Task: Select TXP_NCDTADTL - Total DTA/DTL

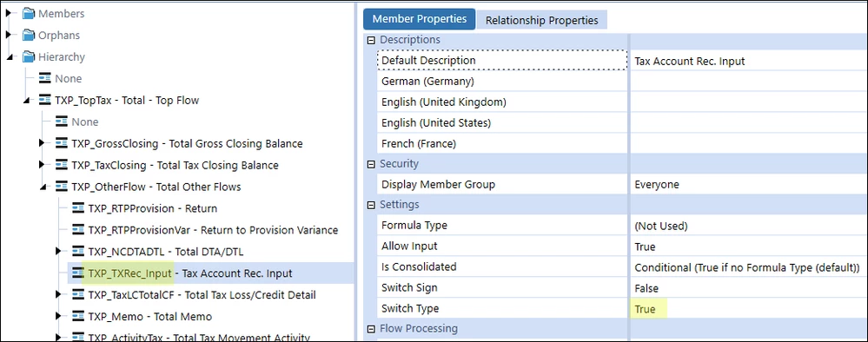Action: click(x=165, y=252)
